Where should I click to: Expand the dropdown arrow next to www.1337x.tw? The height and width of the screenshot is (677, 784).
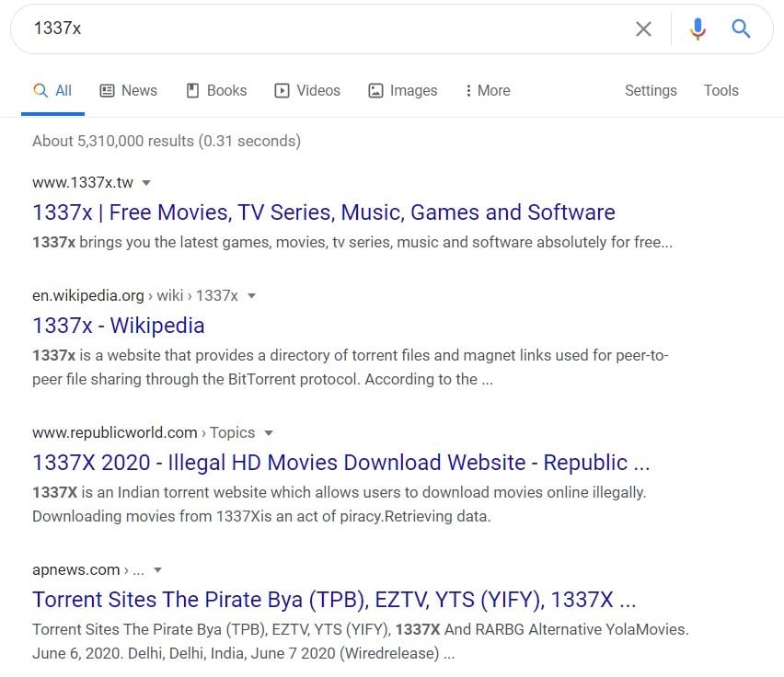click(146, 183)
